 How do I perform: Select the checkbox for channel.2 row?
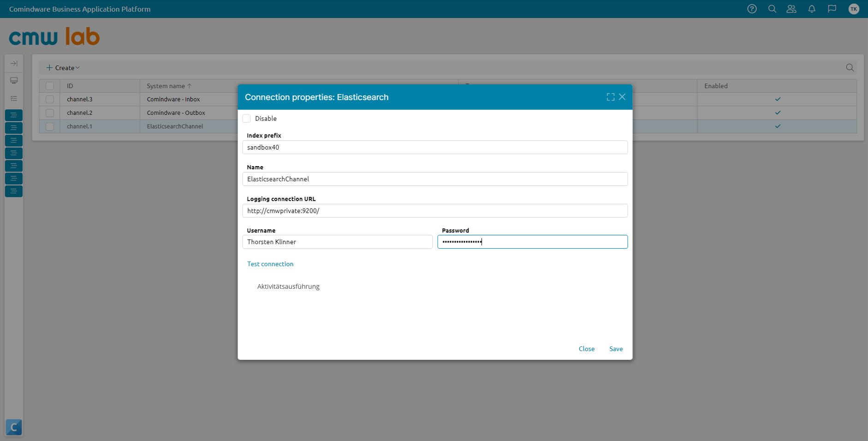point(50,113)
